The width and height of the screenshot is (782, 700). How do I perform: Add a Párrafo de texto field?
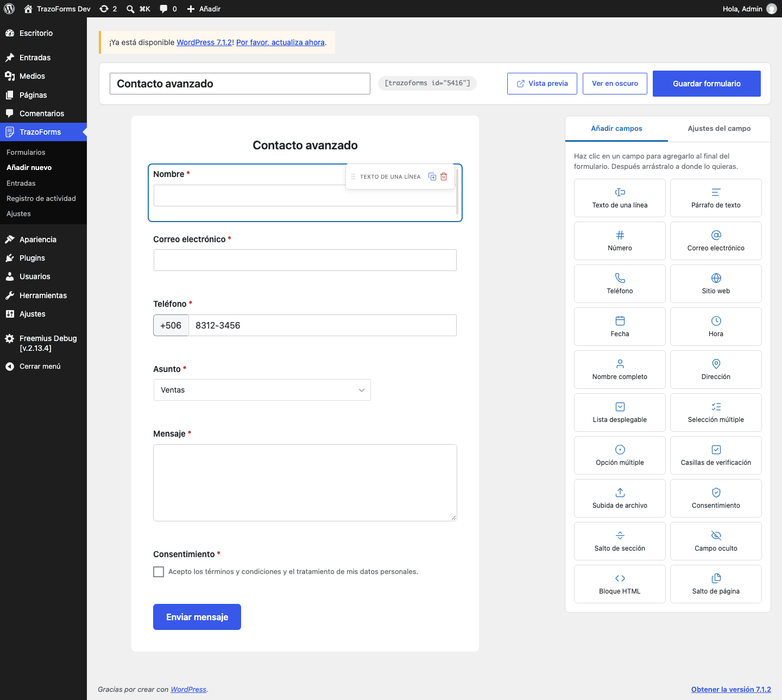pos(716,198)
